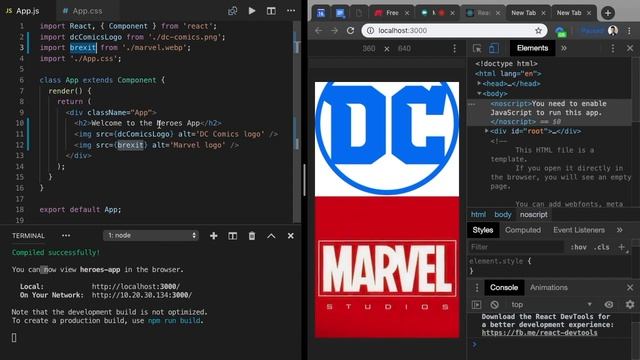640x360 pixels.
Task: Click the Styles filter input
Action: [516, 247]
